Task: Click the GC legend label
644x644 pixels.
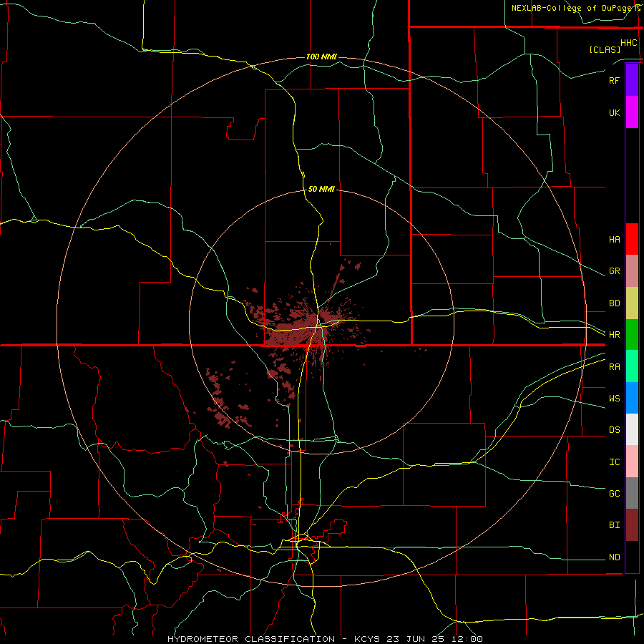Action: pos(614,494)
